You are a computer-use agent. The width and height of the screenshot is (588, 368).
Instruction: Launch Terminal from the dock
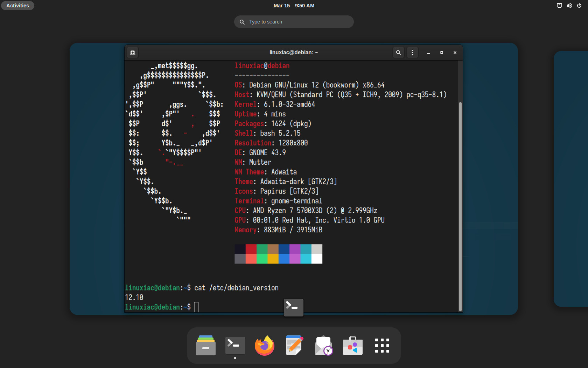[x=235, y=346]
